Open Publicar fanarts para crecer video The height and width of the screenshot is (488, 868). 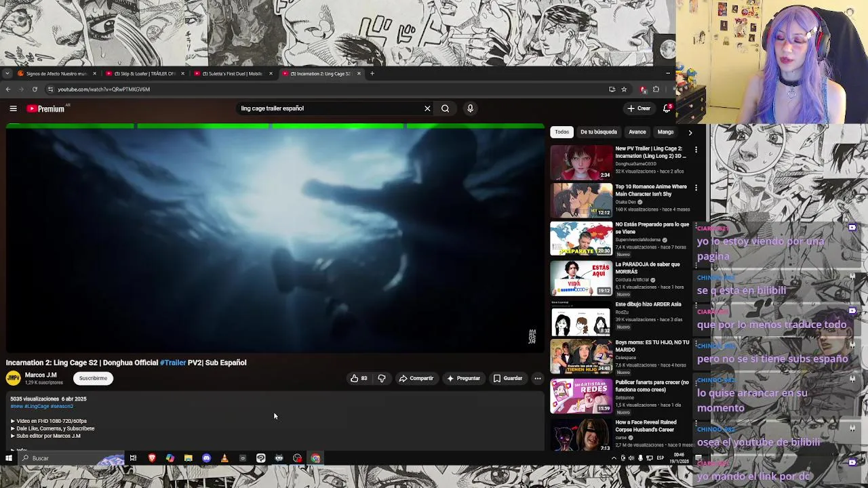click(581, 396)
